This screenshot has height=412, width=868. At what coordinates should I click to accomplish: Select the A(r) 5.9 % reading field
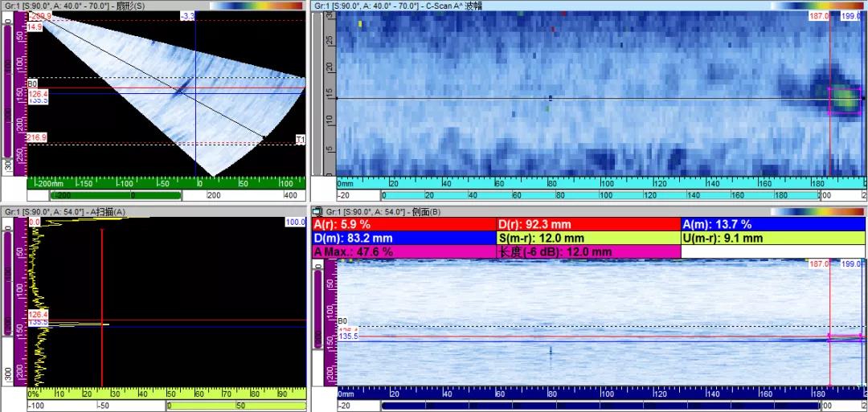[x=405, y=224]
